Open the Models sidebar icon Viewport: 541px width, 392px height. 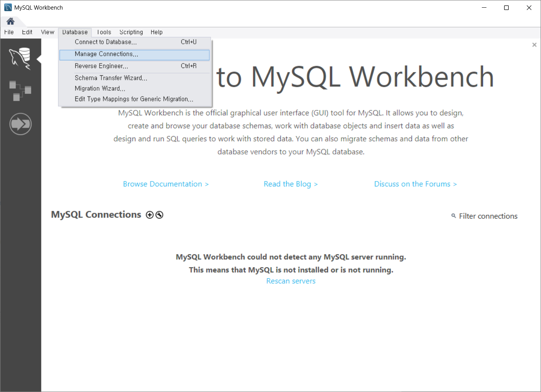20,91
